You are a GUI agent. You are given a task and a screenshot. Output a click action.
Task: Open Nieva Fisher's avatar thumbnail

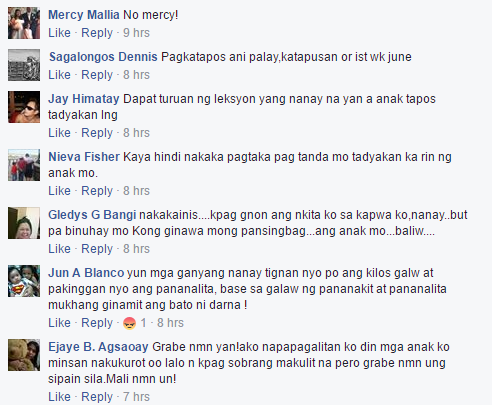pos(24,165)
